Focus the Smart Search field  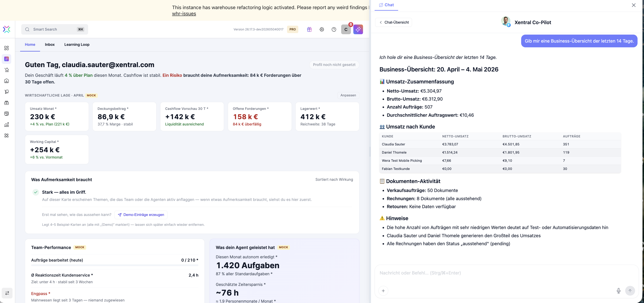[54, 29]
